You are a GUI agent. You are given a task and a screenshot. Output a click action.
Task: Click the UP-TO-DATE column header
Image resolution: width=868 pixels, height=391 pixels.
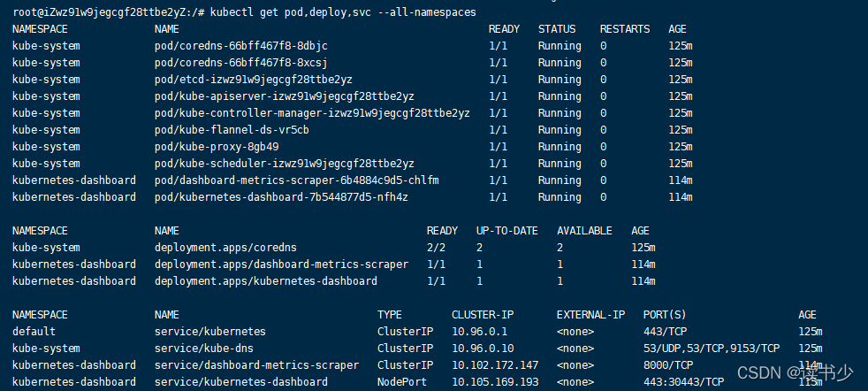tap(506, 231)
